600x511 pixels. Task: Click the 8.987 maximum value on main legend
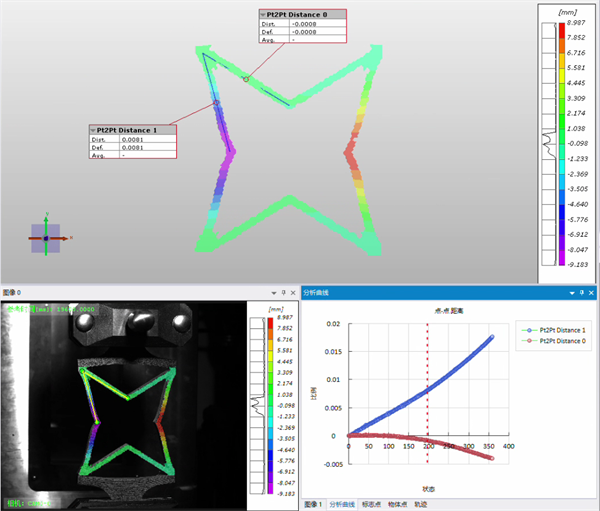[x=576, y=23]
